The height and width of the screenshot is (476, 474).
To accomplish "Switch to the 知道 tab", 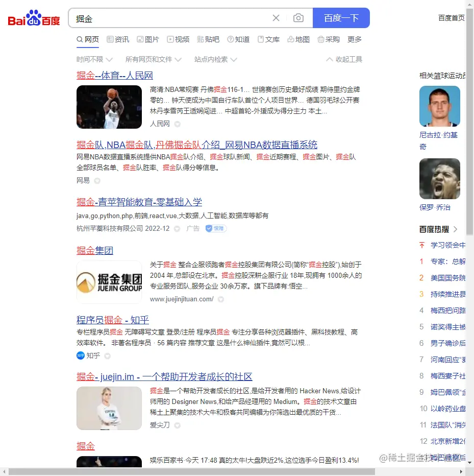I will tap(238, 39).
